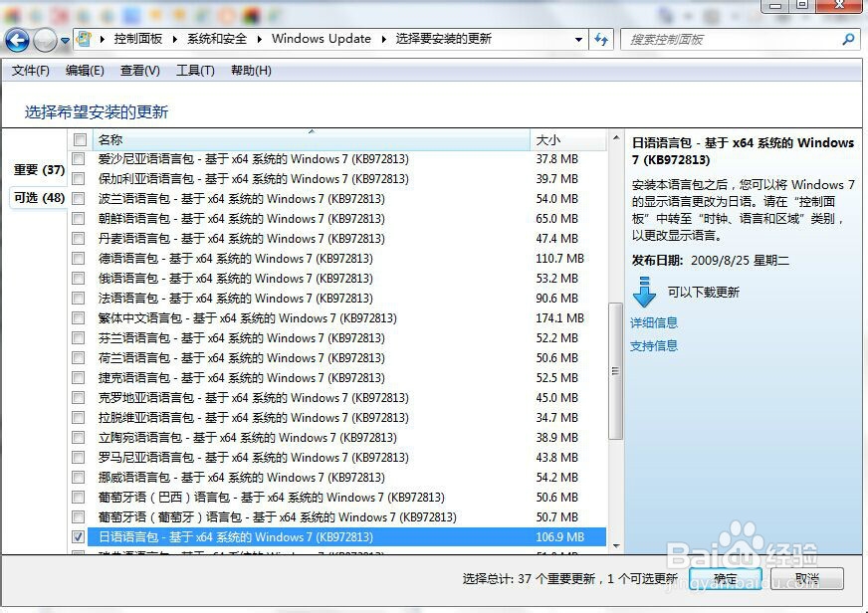
Task: Check the 保加利亚语语言包 checkbox
Action: [x=78, y=179]
